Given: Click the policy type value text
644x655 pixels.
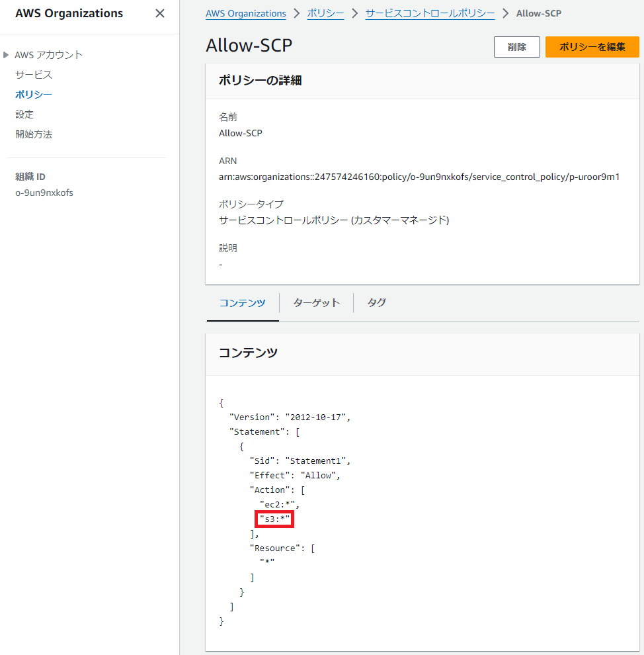Looking at the screenshot, I should click(x=334, y=220).
